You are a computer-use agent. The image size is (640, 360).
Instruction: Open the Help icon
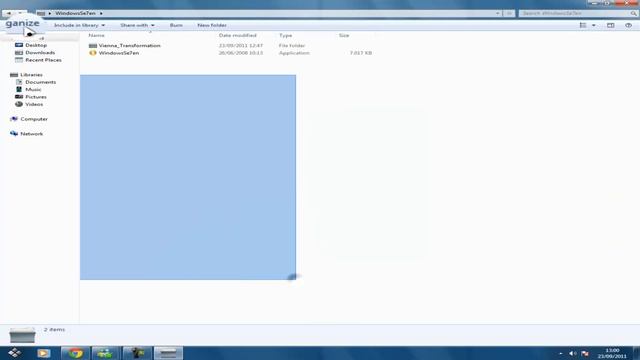click(629, 25)
